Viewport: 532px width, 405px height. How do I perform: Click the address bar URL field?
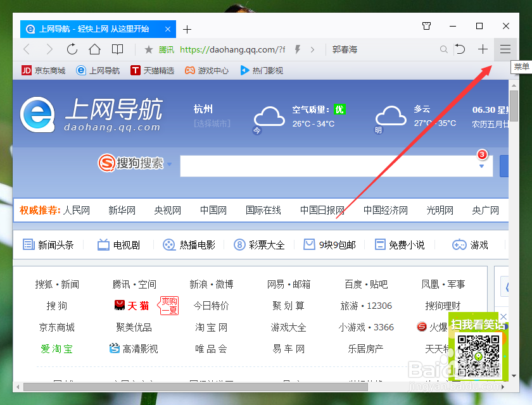(x=232, y=49)
